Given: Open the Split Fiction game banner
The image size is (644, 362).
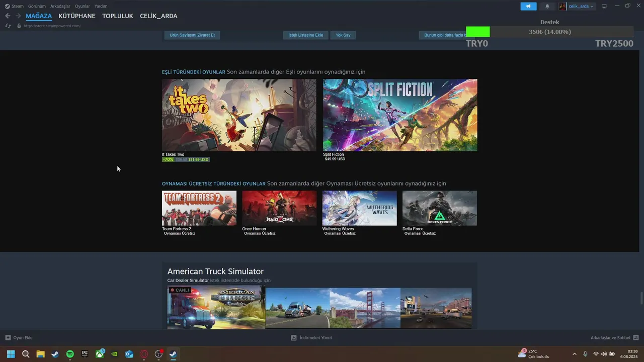Looking at the screenshot, I should (x=400, y=115).
